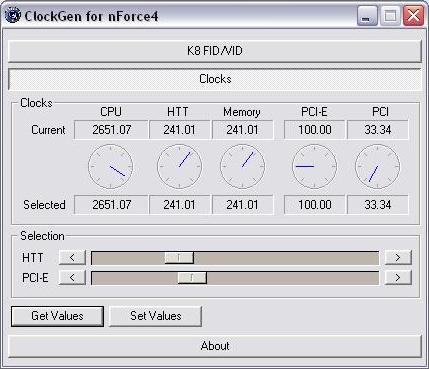Screen dimensions: 429x369
Task: Click the Memory clock dial gauge
Action: coord(243,166)
